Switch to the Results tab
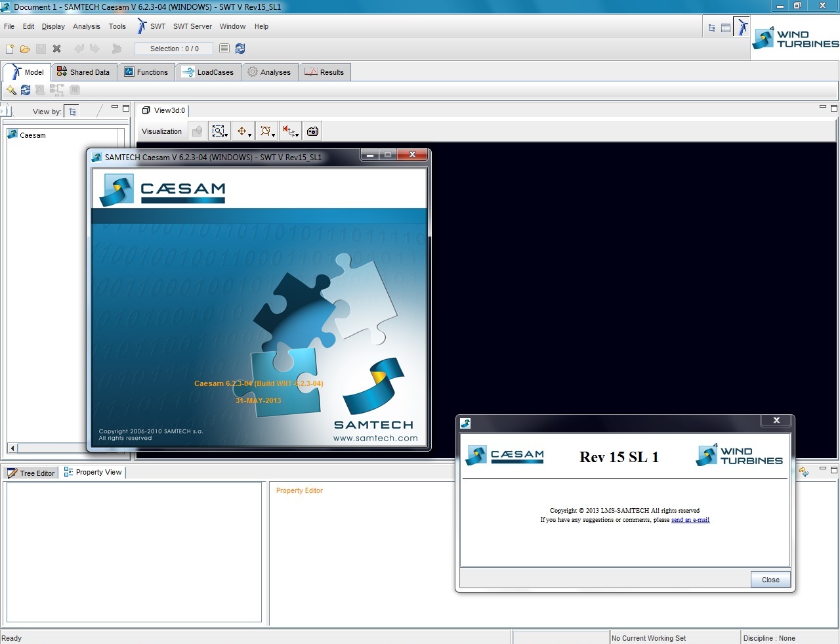This screenshot has height=644, width=840. (x=325, y=72)
